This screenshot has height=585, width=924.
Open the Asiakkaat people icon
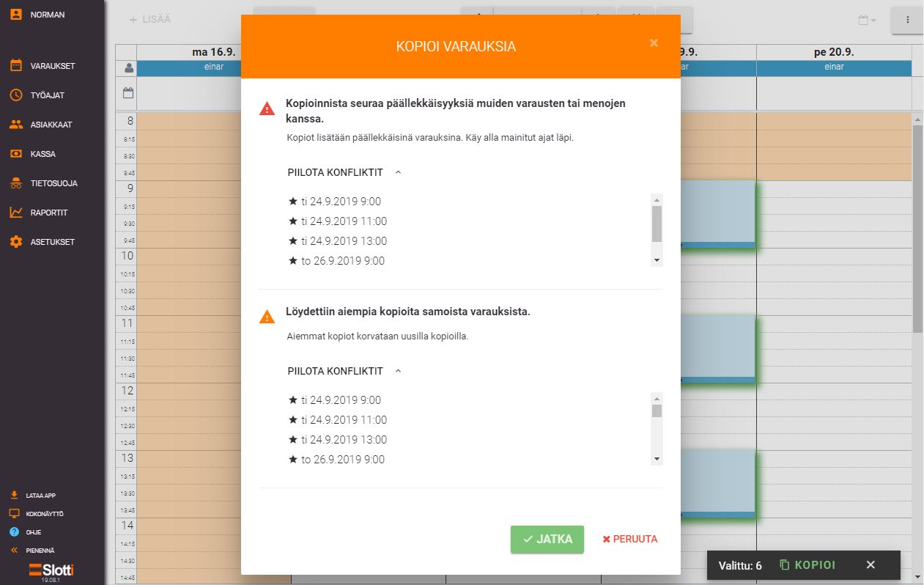pyautogui.click(x=15, y=125)
